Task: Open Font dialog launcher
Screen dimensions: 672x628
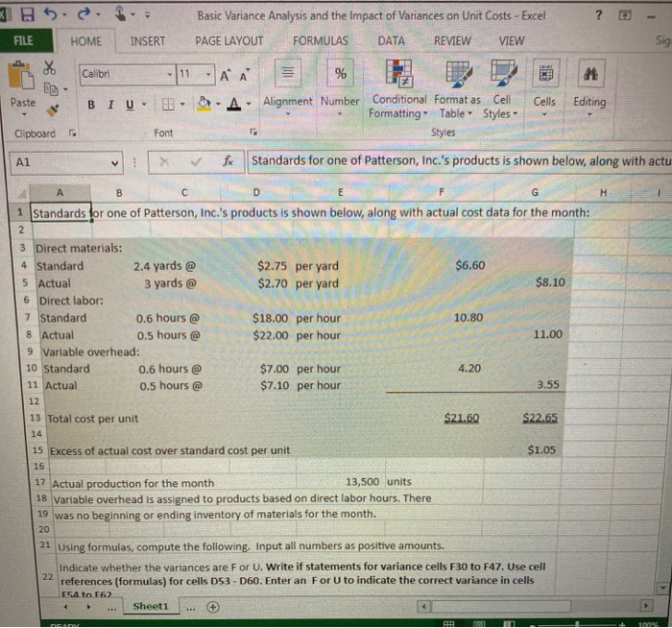Action: coord(253,132)
